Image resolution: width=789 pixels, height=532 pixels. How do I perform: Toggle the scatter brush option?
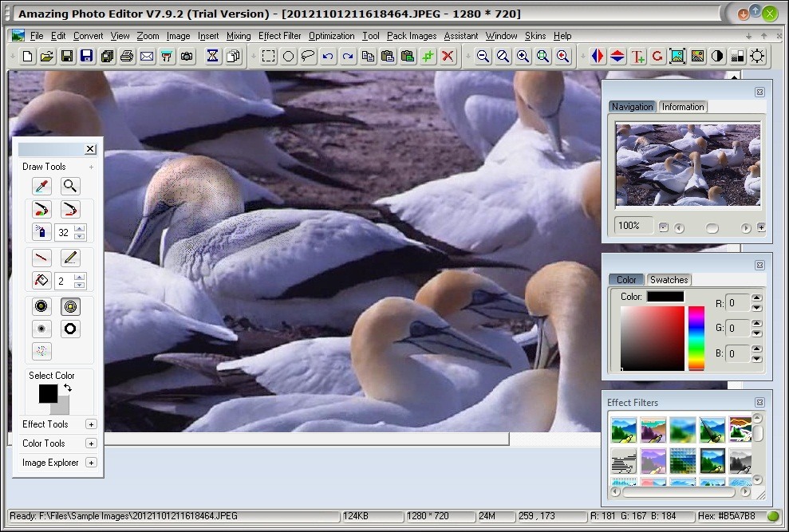pyautogui.click(x=40, y=350)
